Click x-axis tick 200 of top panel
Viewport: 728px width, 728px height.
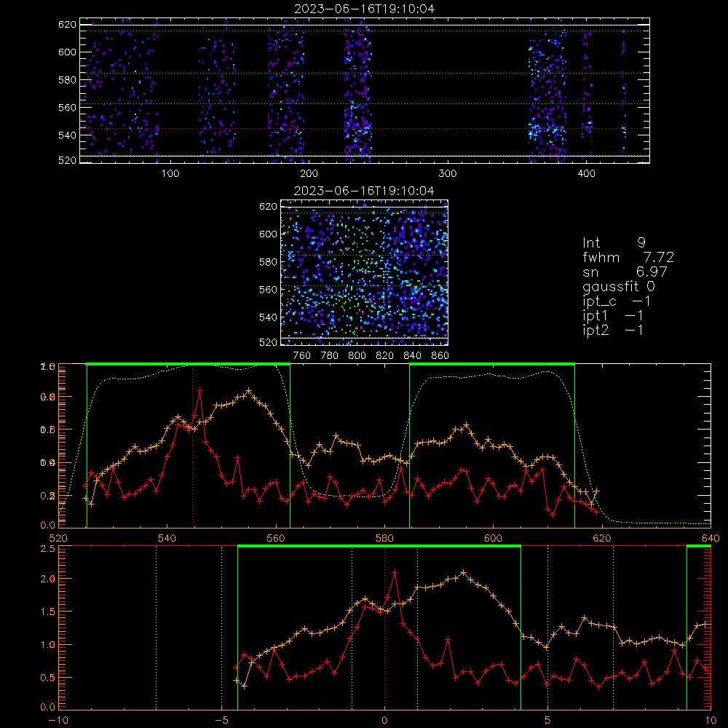309,174
